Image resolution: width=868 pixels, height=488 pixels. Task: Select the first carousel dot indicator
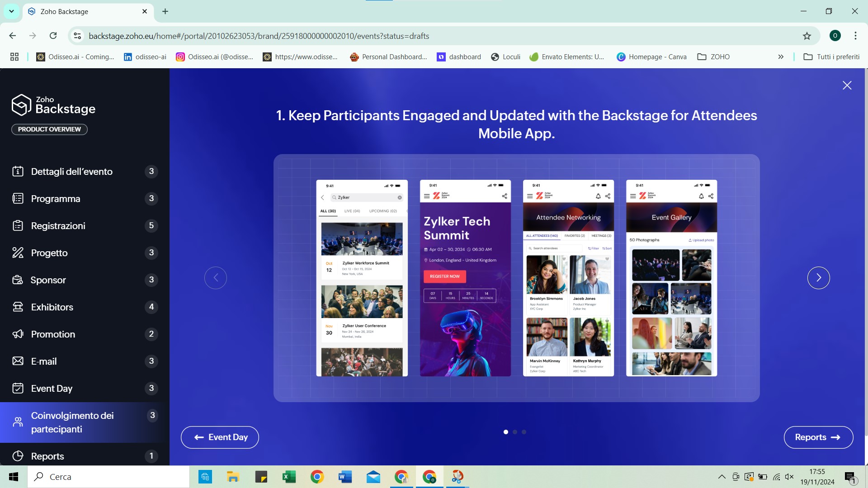[x=505, y=432]
